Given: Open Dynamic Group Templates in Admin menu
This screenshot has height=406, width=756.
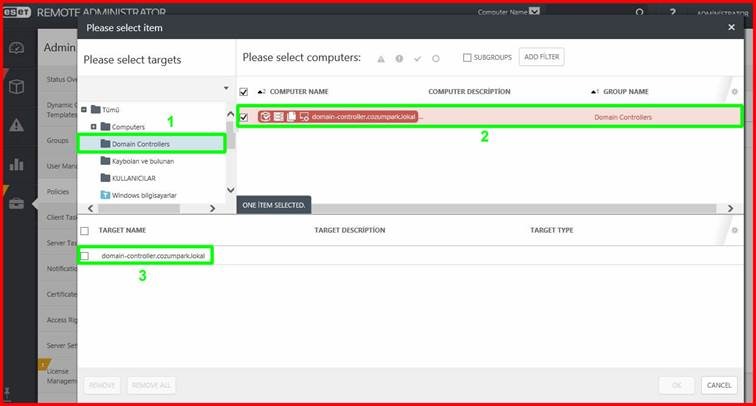Looking at the screenshot, I should (61, 110).
